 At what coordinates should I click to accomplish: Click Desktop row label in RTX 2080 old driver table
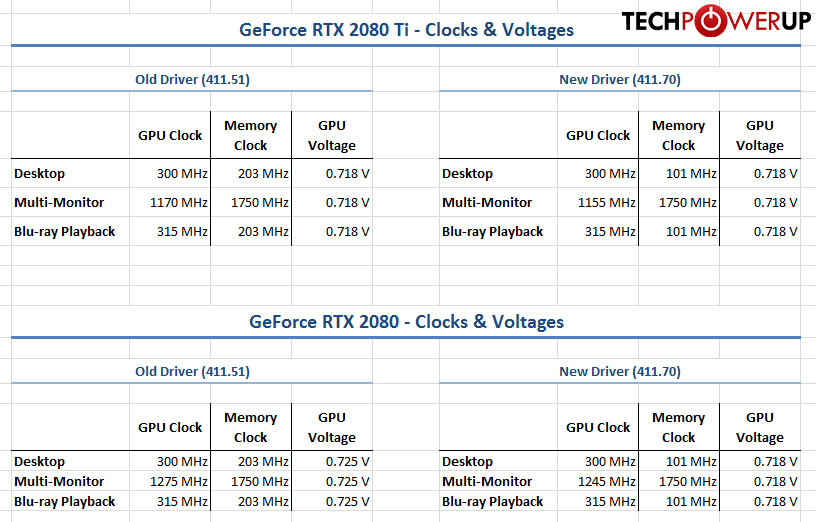coord(40,462)
